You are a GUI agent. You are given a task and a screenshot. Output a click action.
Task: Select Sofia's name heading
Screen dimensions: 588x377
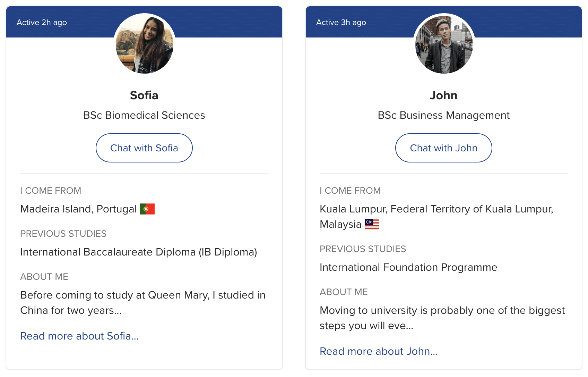click(x=144, y=95)
